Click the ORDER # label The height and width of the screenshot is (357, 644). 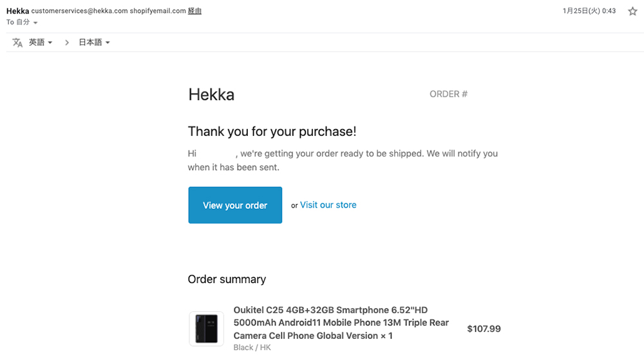pos(448,94)
